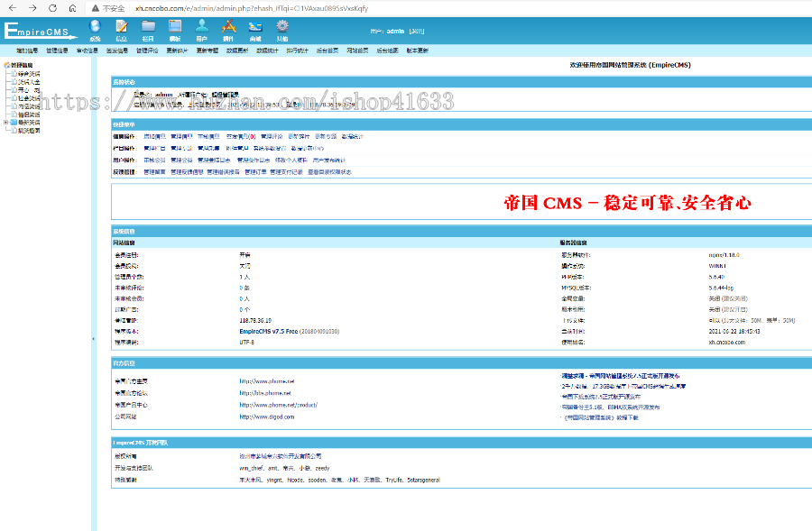Open the 系统 globe icon menu

(95, 31)
